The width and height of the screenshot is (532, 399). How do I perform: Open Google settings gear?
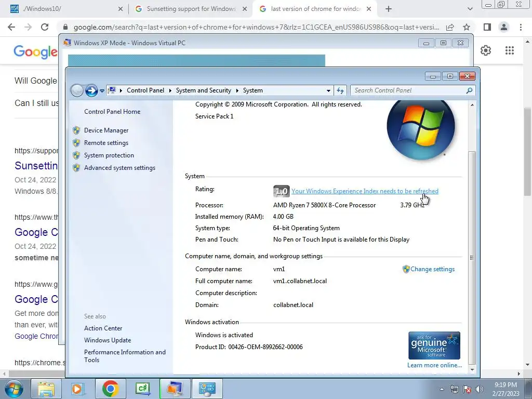486,50
